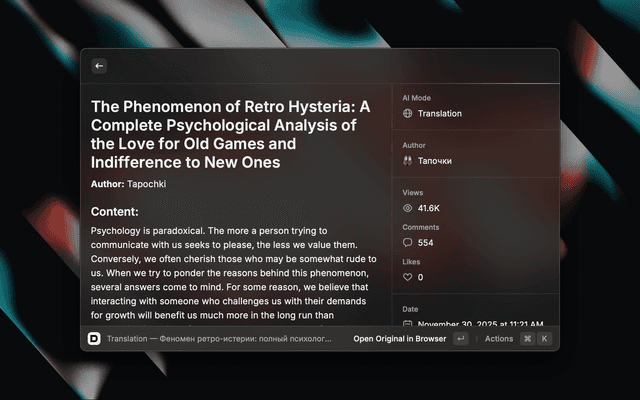640x400 pixels.
Task: Click the app logo icon in bottom bar
Action: pos(94,339)
